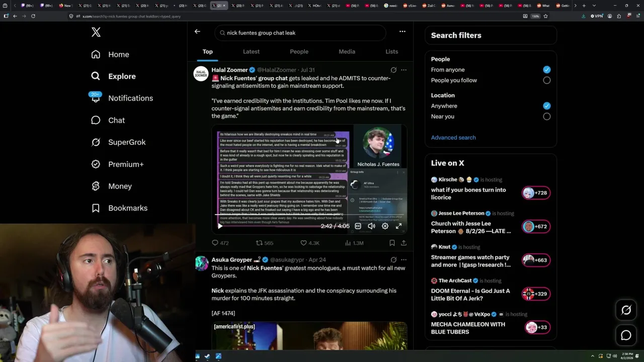This screenshot has height=362, width=644.
Task: Share the Halal Zoomer post
Action: click(x=404, y=243)
